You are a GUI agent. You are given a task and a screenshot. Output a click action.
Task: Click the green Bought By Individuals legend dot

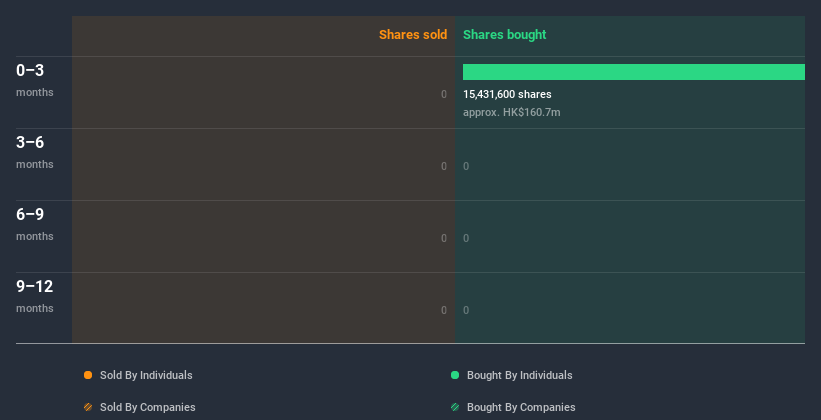(455, 375)
